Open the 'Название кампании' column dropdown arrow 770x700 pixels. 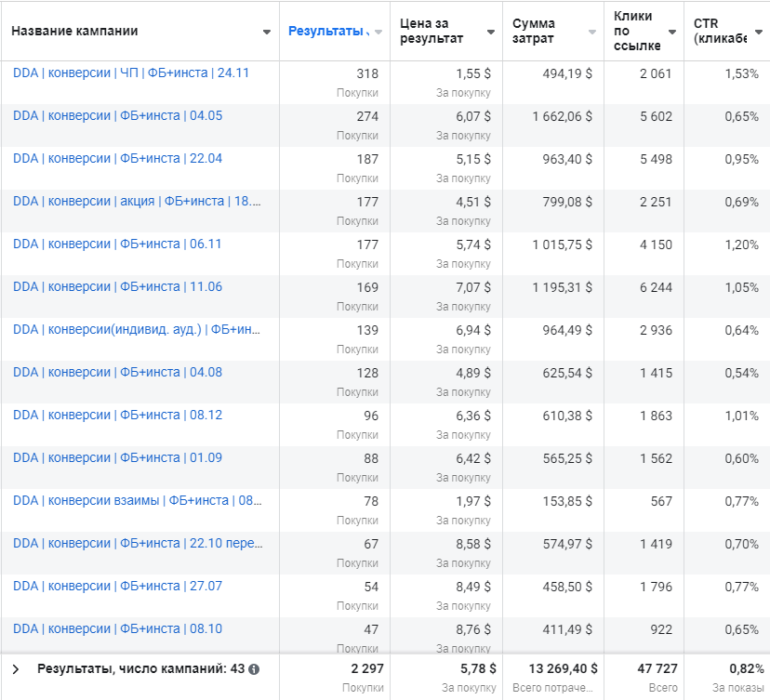[267, 33]
